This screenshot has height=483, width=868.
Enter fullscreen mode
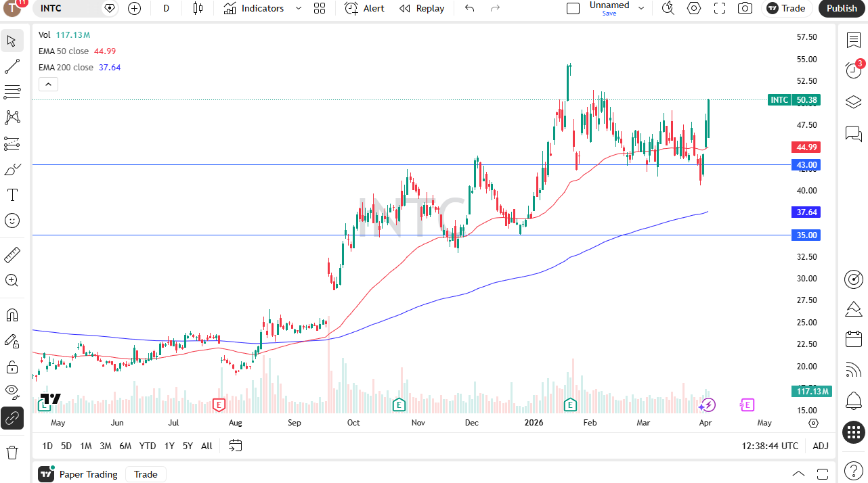720,8
